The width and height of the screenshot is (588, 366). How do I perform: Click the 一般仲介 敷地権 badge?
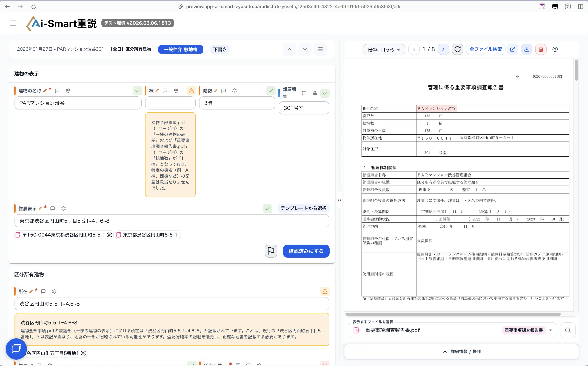(181, 49)
